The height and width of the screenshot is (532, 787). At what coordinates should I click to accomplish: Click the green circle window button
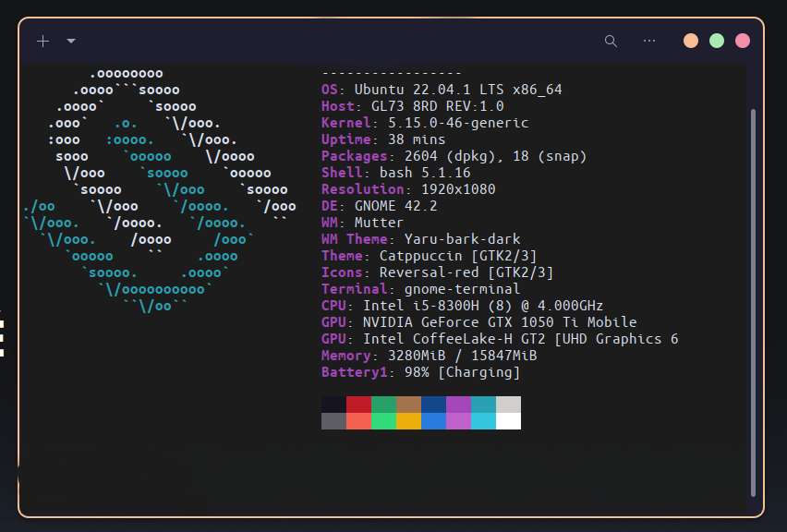click(717, 41)
